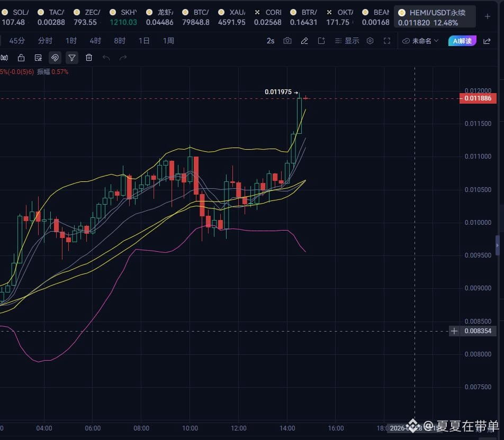Switch to the 8时 timeframe
Image resolution: width=504 pixels, height=440 pixels.
pos(120,41)
